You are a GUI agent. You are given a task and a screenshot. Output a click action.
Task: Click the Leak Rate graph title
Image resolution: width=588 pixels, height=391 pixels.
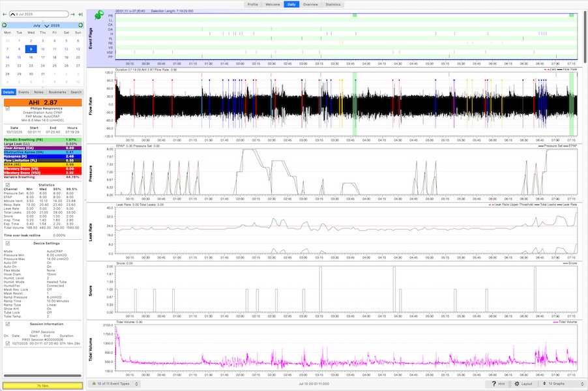coord(91,233)
